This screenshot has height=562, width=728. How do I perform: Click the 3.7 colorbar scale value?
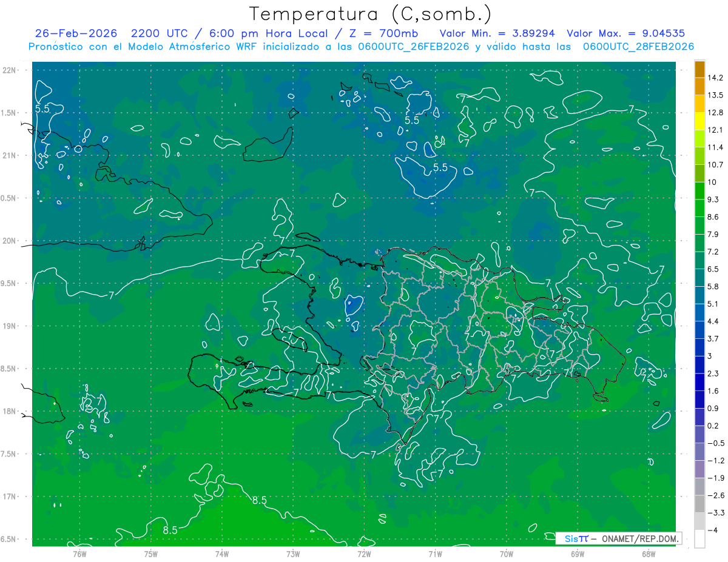[713, 338]
